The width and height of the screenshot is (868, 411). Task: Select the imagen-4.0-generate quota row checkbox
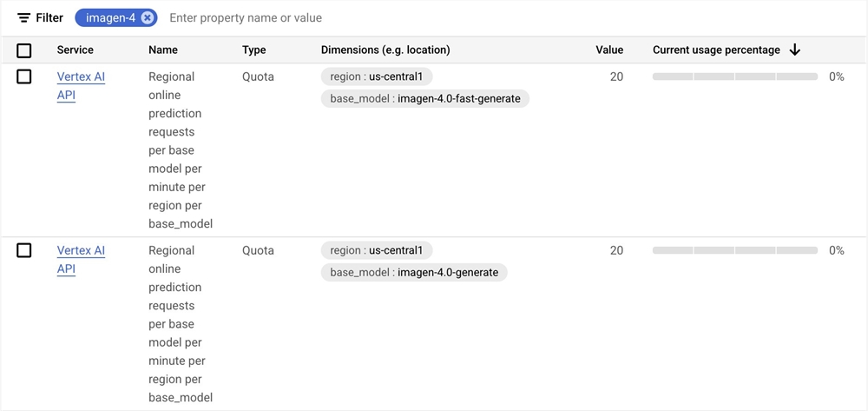coord(24,250)
